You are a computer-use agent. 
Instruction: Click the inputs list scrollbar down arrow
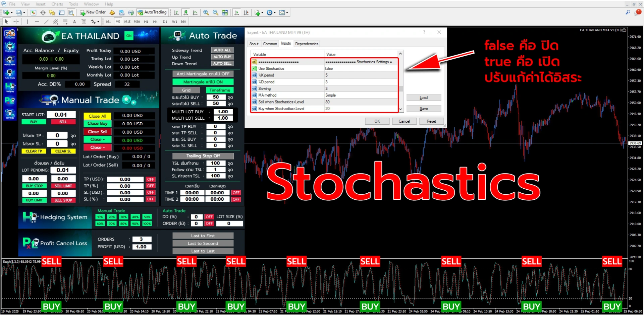[x=400, y=109]
